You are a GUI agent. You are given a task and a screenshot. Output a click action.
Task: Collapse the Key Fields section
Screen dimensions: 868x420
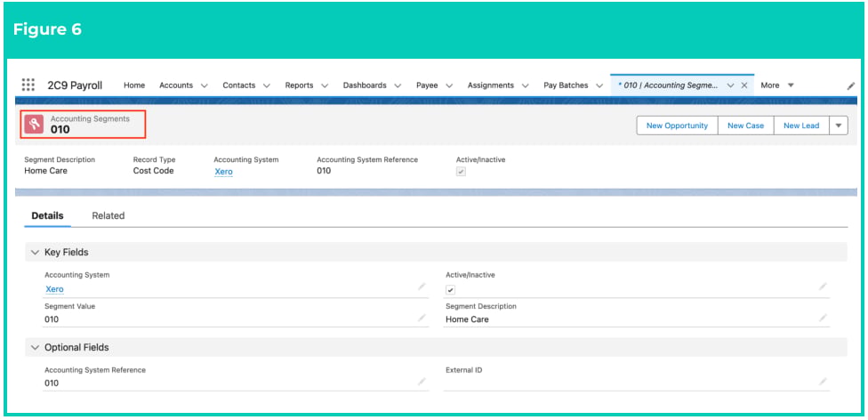[x=36, y=252]
